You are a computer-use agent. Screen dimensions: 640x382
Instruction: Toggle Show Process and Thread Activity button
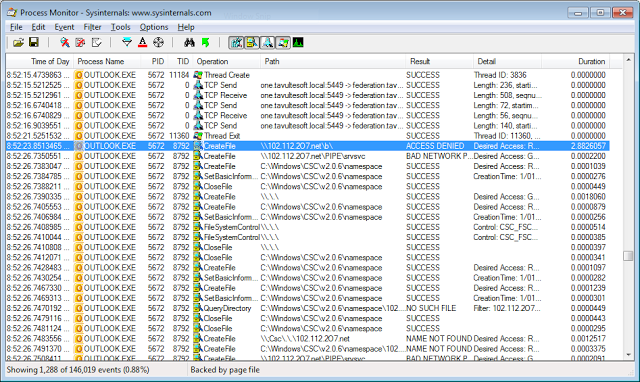[283, 42]
